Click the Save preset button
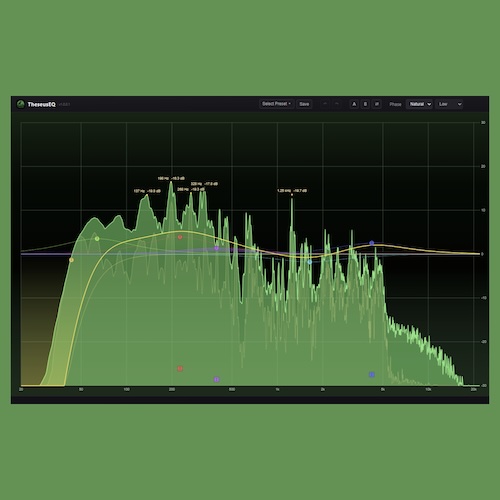The width and height of the screenshot is (500, 500). coord(304,104)
